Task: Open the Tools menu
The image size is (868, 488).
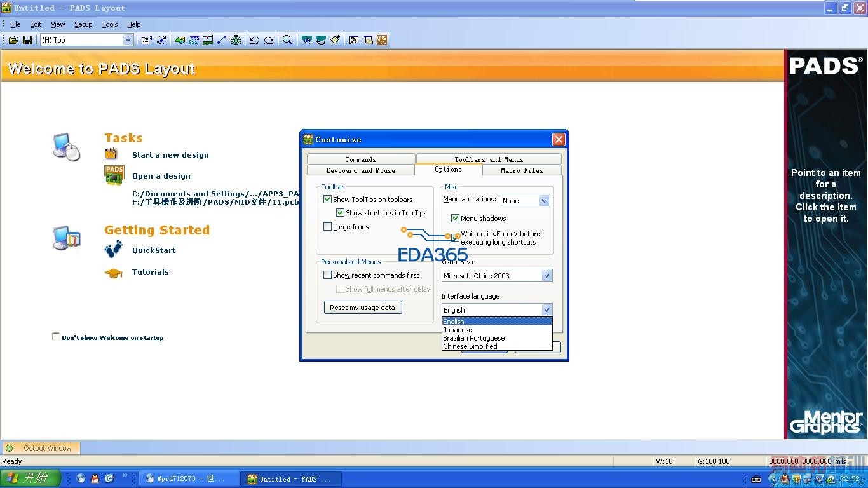Action: pos(110,24)
